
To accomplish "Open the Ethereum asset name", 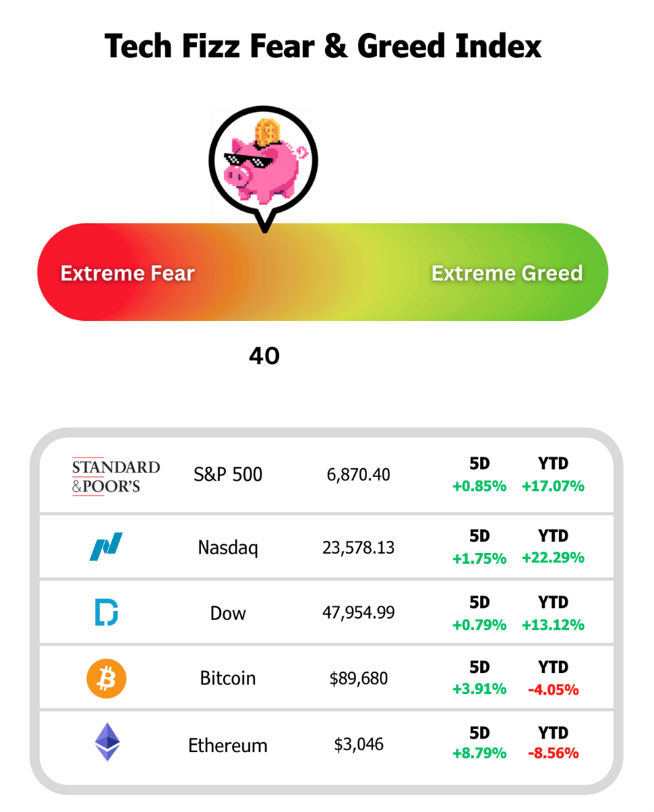I will (228, 745).
